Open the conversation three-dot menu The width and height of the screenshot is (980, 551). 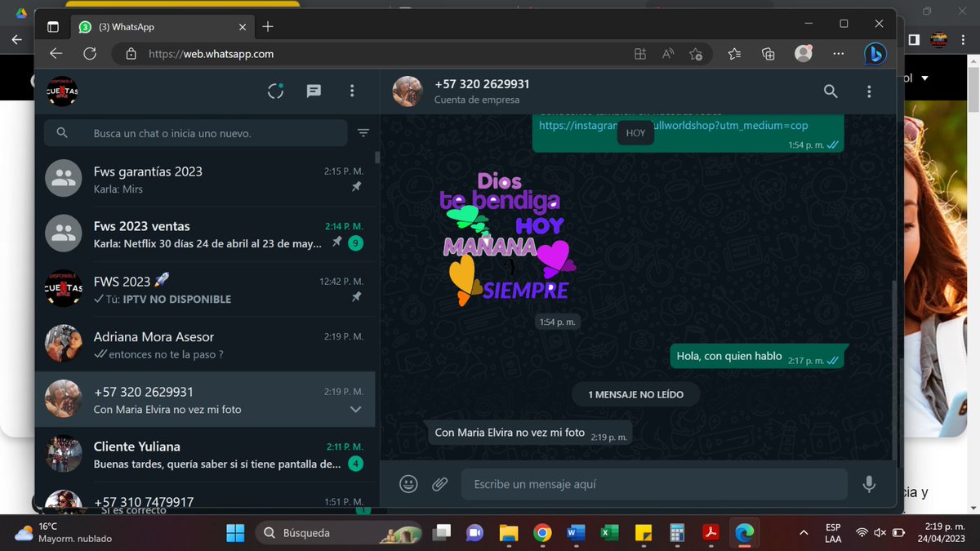(x=869, y=91)
